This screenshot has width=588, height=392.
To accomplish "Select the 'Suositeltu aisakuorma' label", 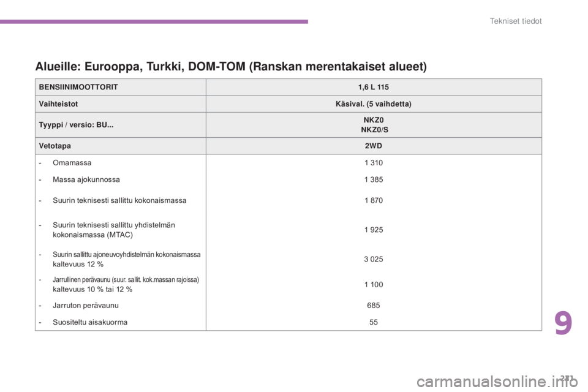I will click(x=90, y=322).
